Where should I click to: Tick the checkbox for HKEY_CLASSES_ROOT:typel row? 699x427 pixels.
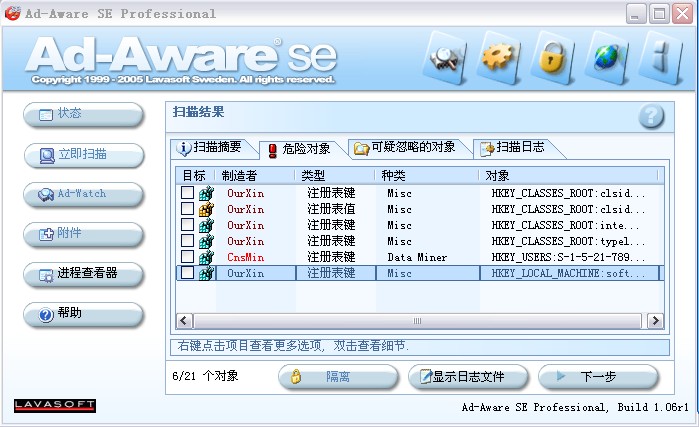pyautogui.click(x=187, y=241)
